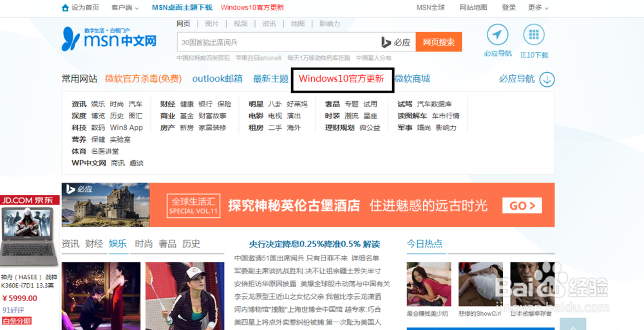Open outlook邮箱 link
Screen dimensions: 644x330
217,79
